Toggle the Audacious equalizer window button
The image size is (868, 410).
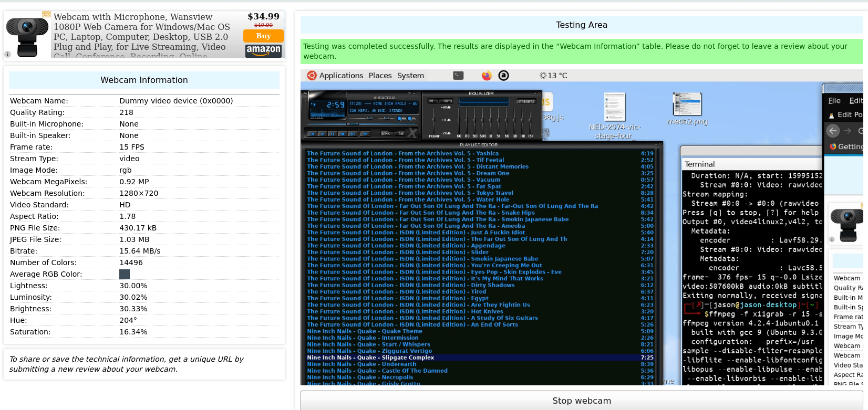point(400,119)
